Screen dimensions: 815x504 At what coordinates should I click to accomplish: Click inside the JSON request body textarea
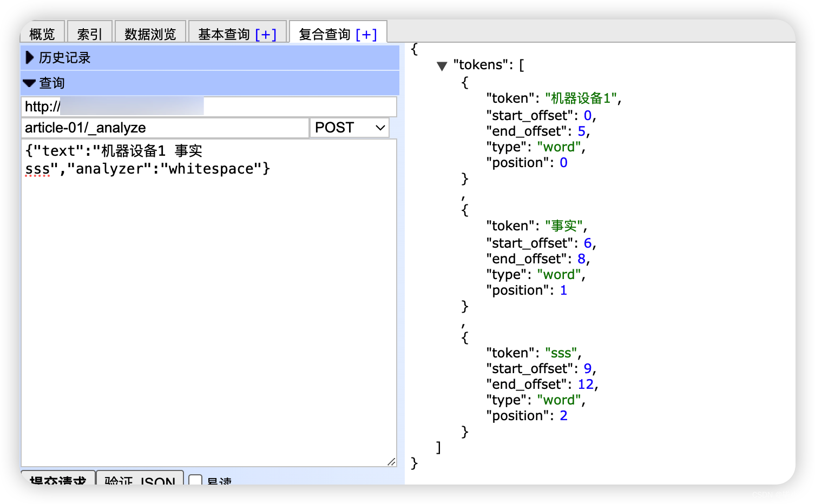[209, 303]
